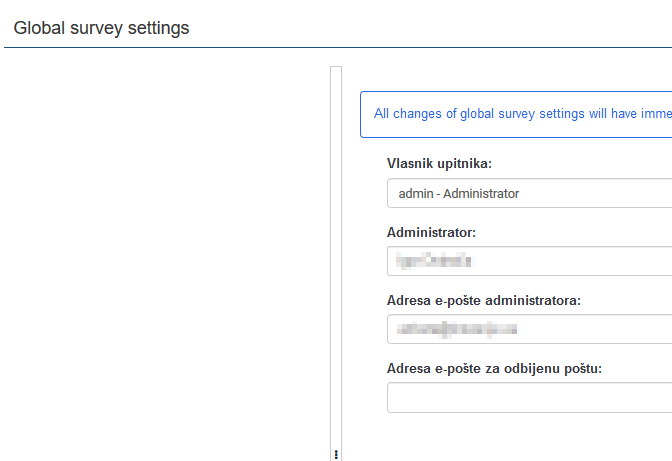This screenshot has height=461, width=672.
Task: Select the admin - Administrator owner option
Action: (x=459, y=193)
